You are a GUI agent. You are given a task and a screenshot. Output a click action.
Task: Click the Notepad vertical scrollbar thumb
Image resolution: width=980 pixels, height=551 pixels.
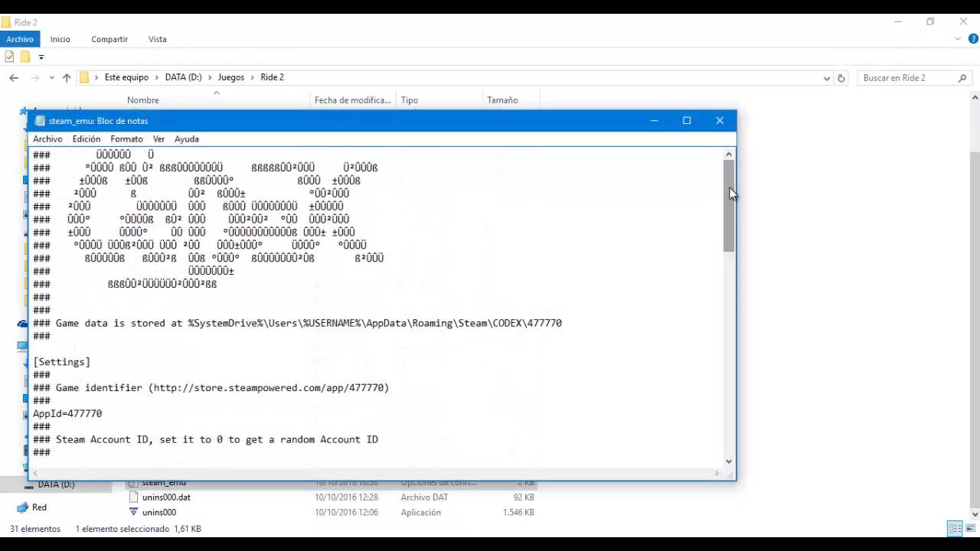point(729,207)
